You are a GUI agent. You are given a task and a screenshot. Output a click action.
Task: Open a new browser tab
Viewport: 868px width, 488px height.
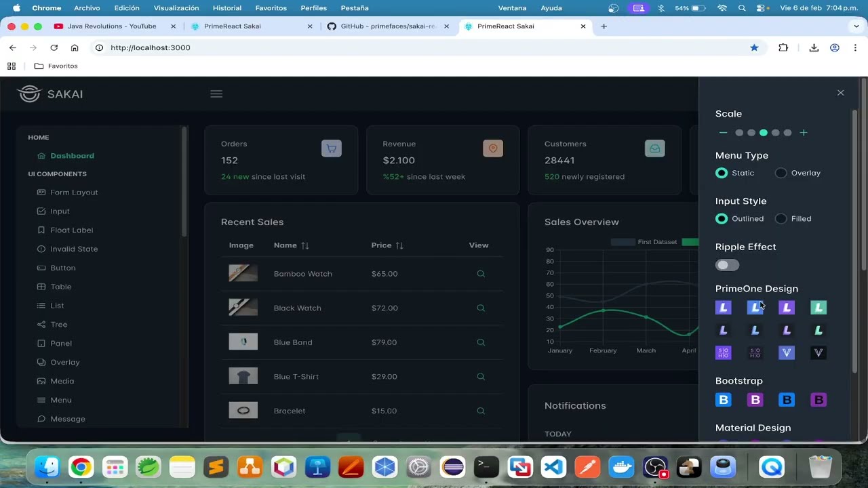pyautogui.click(x=604, y=26)
